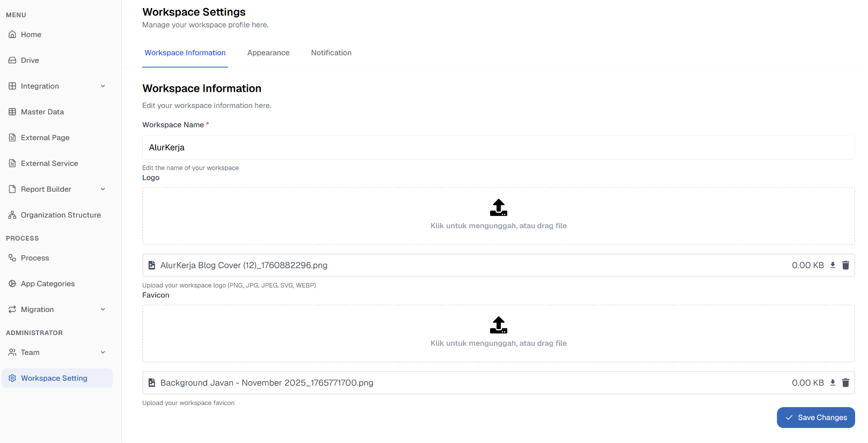Click the Team people icon
Image resolution: width=868 pixels, height=443 pixels.
[x=12, y=352]
